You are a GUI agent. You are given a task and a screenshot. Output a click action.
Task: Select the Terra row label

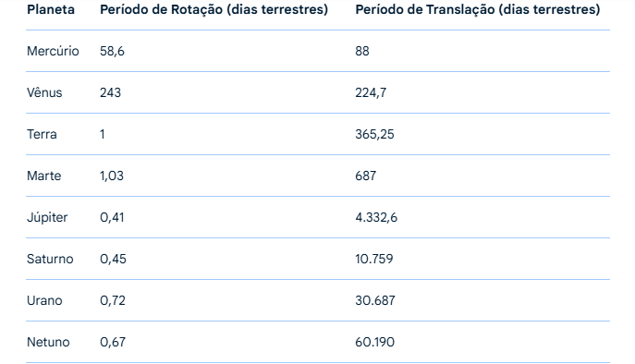tap(42, 135)
